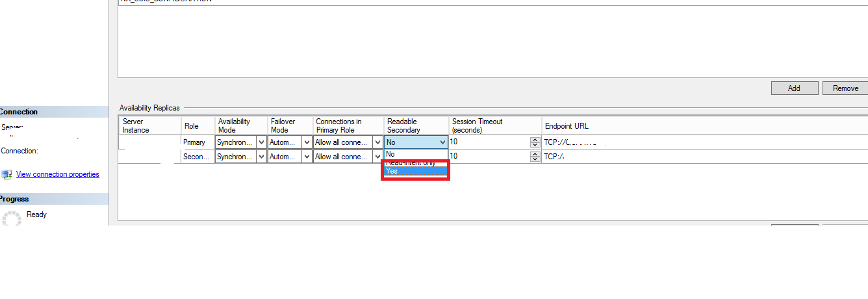Collapse the Primary row Readable Secondary combo box

pyautogui.click(x=442, y=142)
